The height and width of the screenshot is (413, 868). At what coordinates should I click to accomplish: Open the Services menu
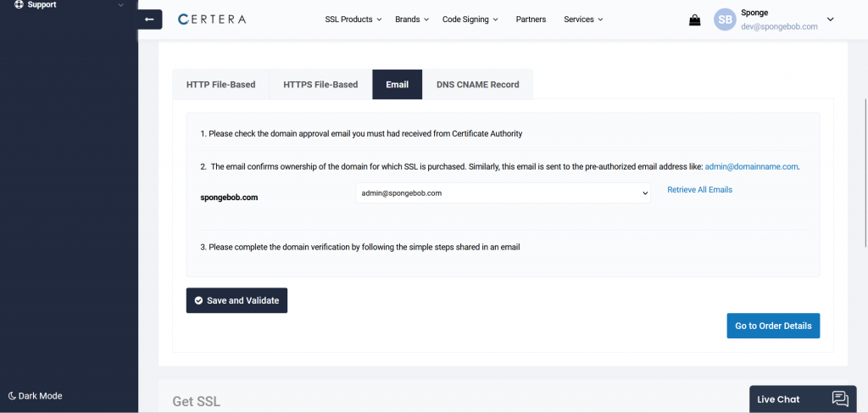click(x=583, y=20)
